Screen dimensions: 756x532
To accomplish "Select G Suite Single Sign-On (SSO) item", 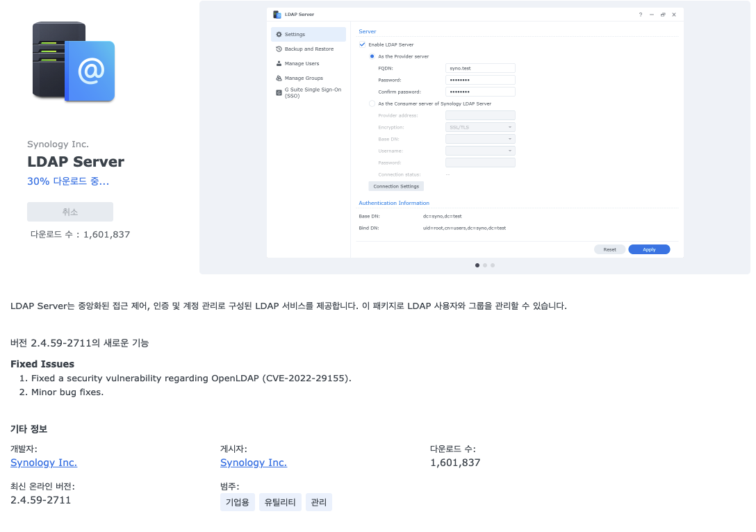I will [309, 92].
